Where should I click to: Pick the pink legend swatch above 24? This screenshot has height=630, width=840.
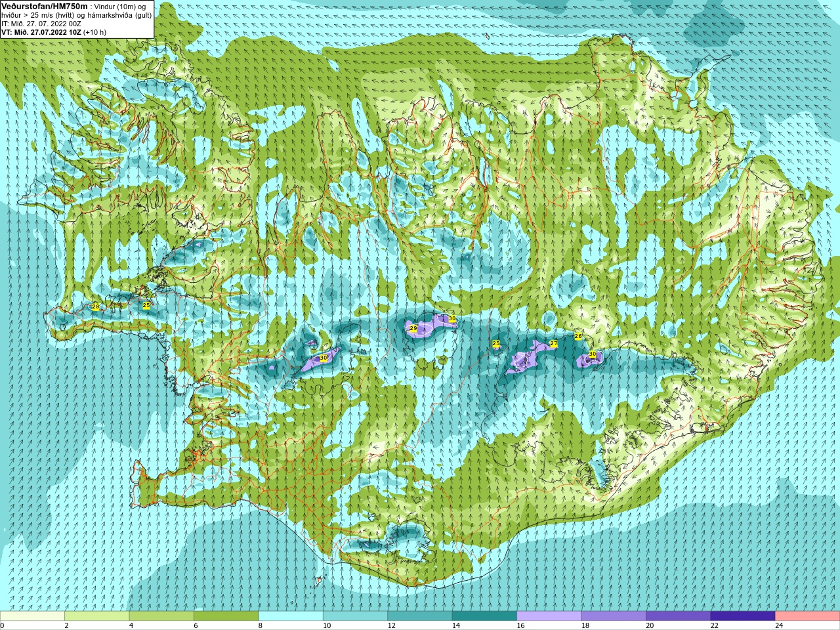coord(808,616)
